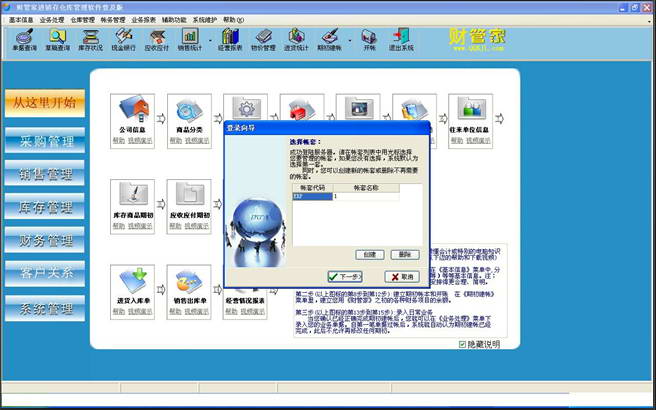Click account name cell showing 1

pyautogui.click(x=366, y=196)
